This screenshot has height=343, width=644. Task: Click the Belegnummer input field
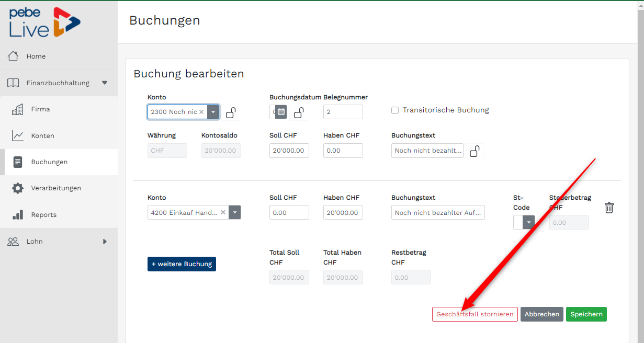(x=343, y=112)
